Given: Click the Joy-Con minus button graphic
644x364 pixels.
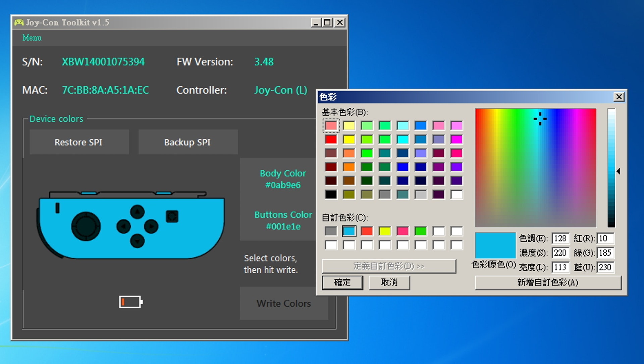Looking at the screenshot, I should tap(57, 208).
